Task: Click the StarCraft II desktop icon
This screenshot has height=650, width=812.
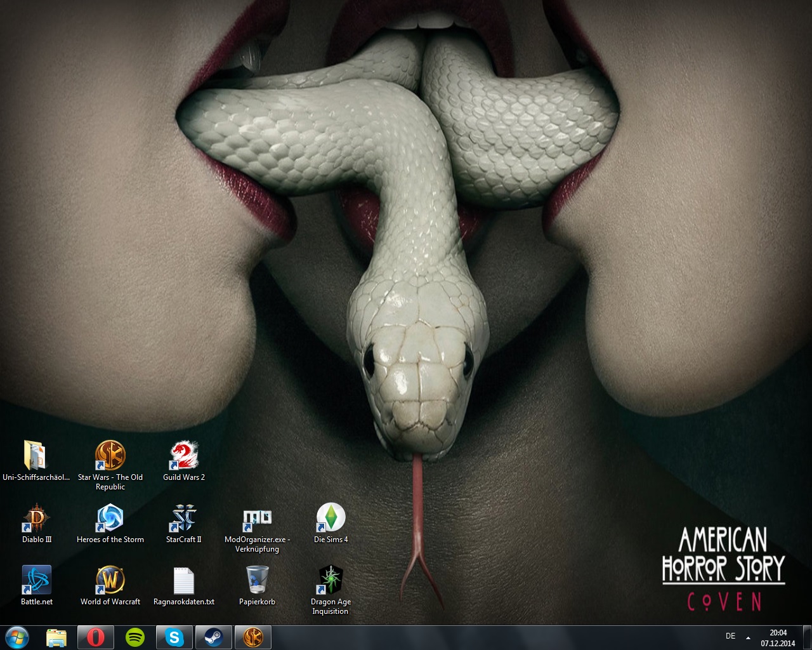Action: coord(184,518)
